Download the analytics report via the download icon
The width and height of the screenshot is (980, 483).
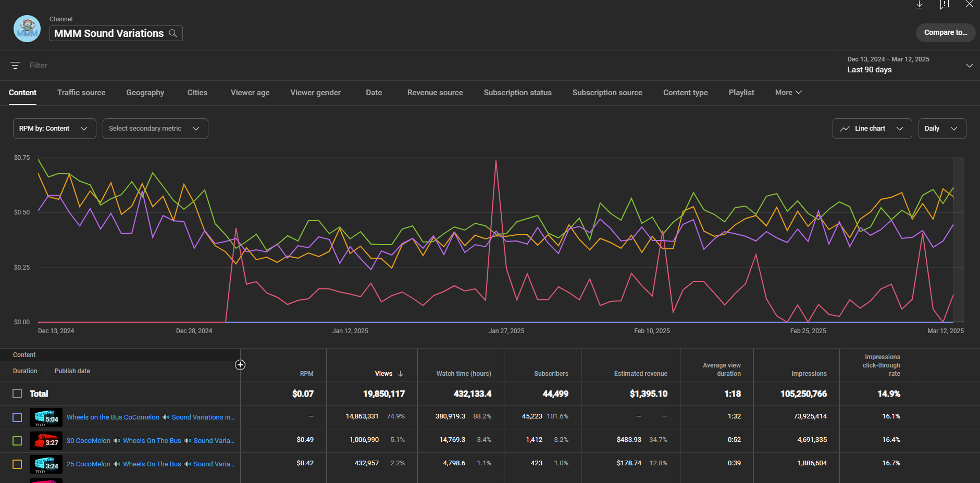pyautogui.click(x=919, y=5)
